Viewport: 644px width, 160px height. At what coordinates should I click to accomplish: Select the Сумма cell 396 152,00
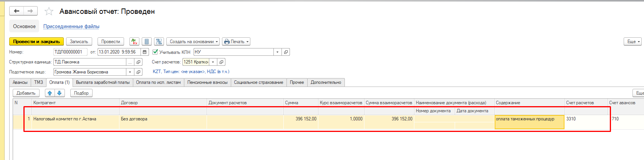tap(301, 119)
